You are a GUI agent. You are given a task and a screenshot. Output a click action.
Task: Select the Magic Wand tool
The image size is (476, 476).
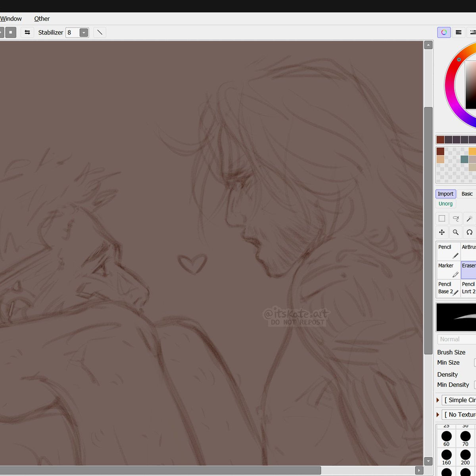pyautogui.click(x=469, y=219)
